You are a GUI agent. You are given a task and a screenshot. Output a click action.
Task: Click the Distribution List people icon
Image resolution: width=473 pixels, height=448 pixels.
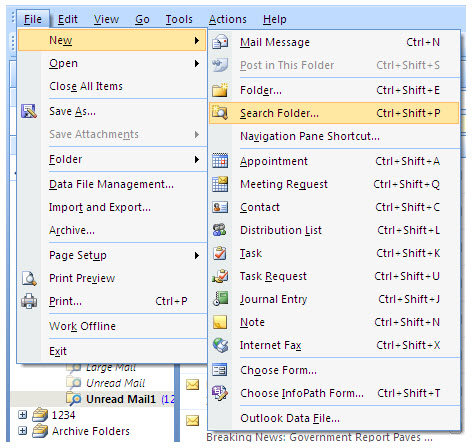click(x=220, y=230)
